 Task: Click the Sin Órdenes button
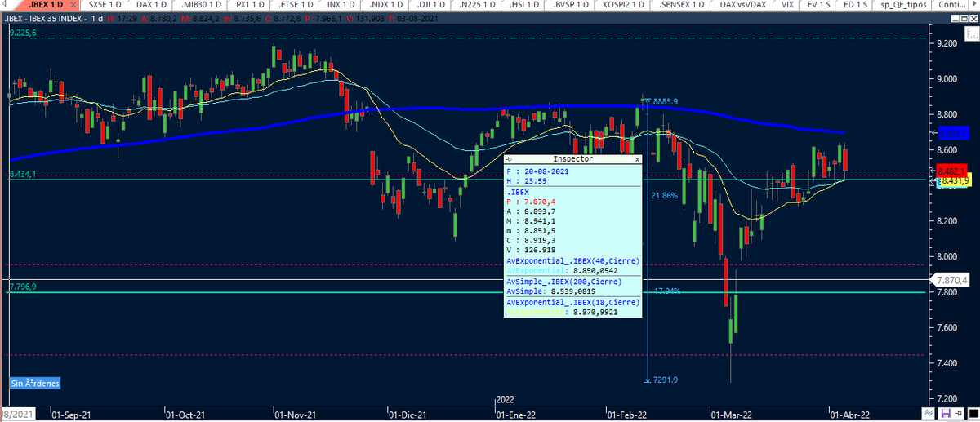point(35,383)
